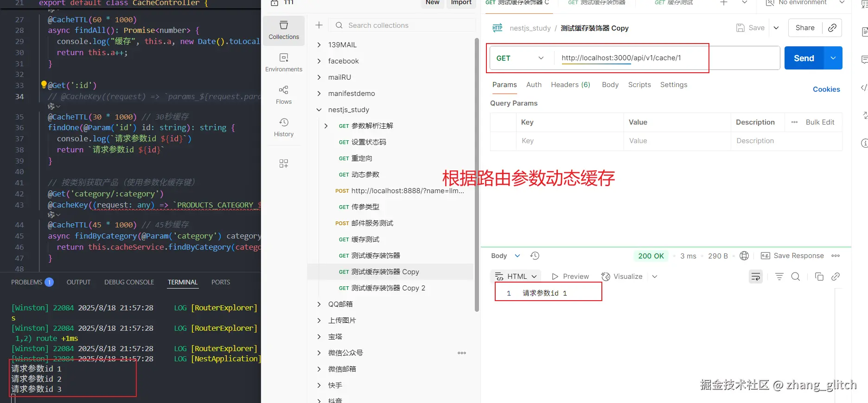Screen dimensions: 868x403
Task: Click the search response magnifier icon
Action: click(796, 277)
